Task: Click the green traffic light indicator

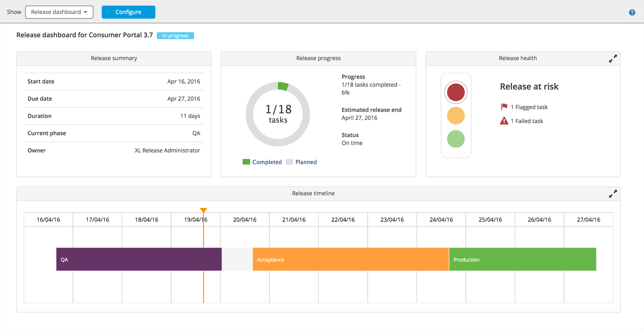Action: point(455,139)
